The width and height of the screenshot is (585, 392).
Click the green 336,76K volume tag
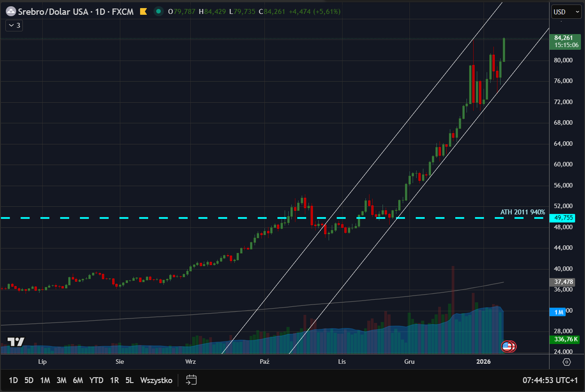pos(564,339)
